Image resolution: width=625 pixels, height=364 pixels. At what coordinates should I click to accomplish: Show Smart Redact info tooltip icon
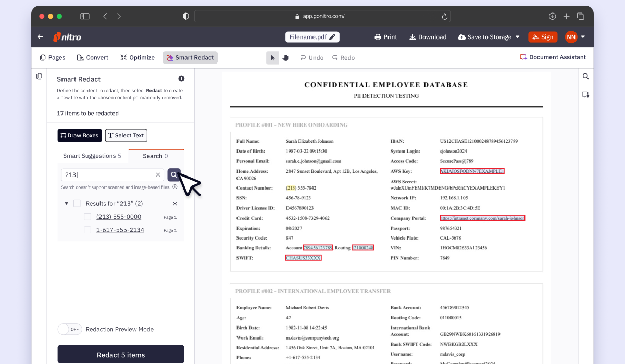point(181,79)
